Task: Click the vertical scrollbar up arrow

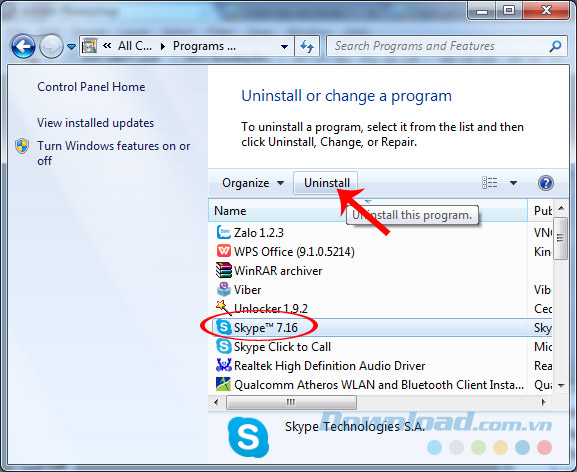Action: pos(561,209)
